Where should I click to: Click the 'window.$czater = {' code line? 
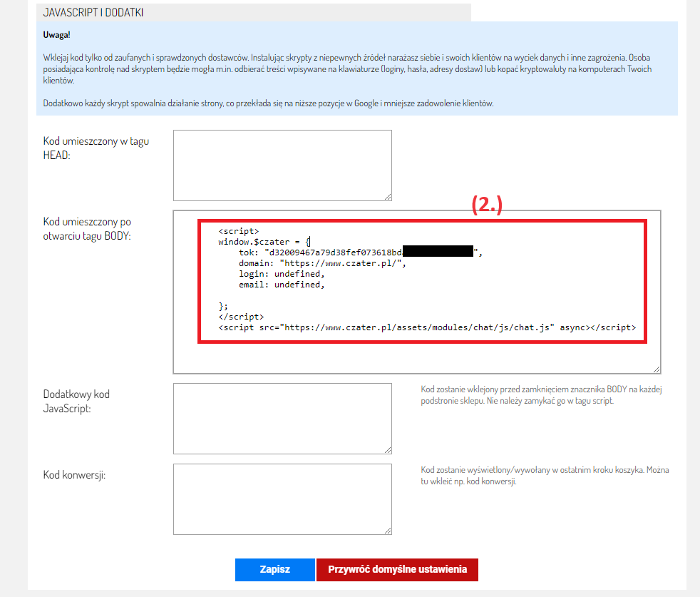coord(264,242)
